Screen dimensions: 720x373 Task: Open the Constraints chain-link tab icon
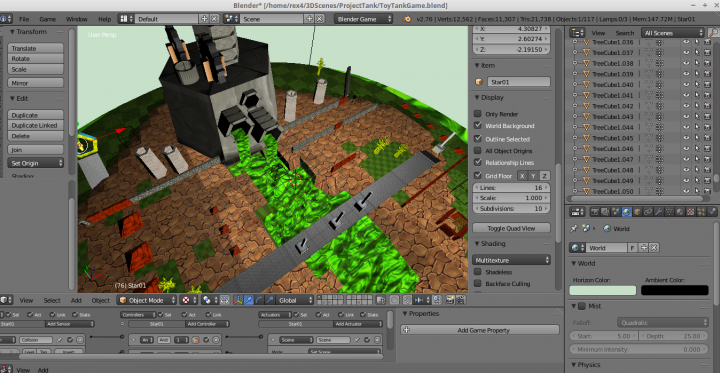pyautogui.click(x=648, y=212)
